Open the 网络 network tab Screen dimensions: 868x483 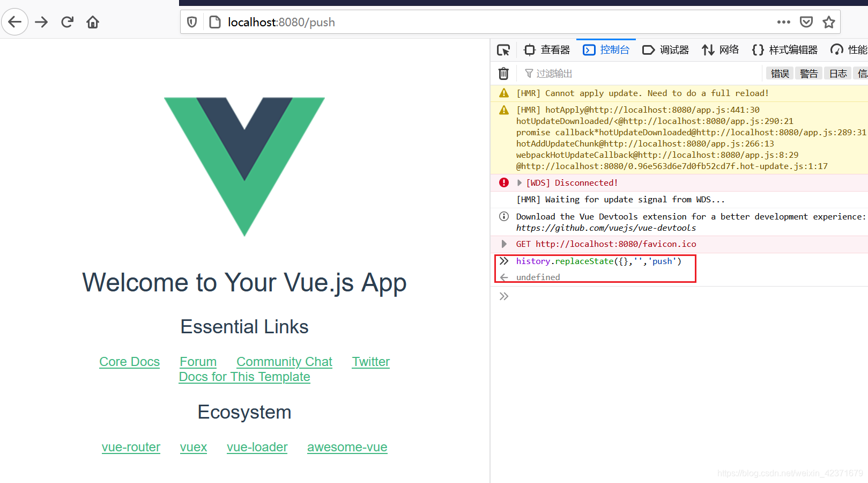(x=721, y=50)
